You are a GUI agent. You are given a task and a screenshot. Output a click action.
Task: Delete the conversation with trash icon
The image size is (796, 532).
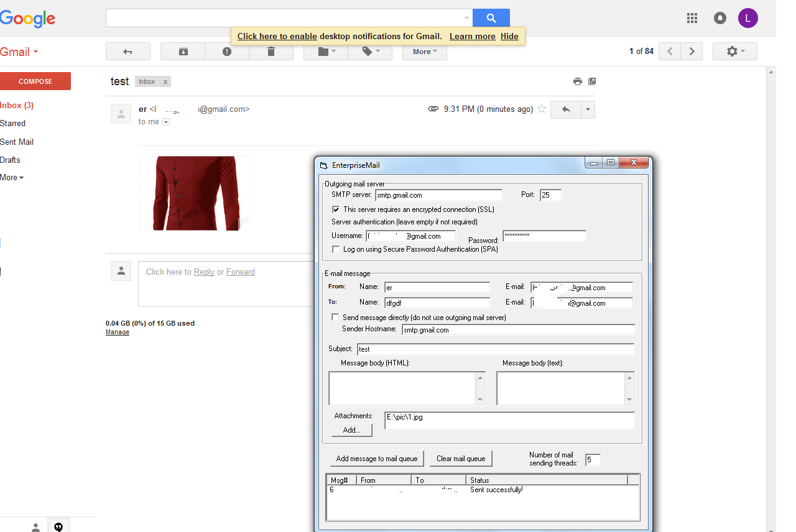click(x=271, y=52)
